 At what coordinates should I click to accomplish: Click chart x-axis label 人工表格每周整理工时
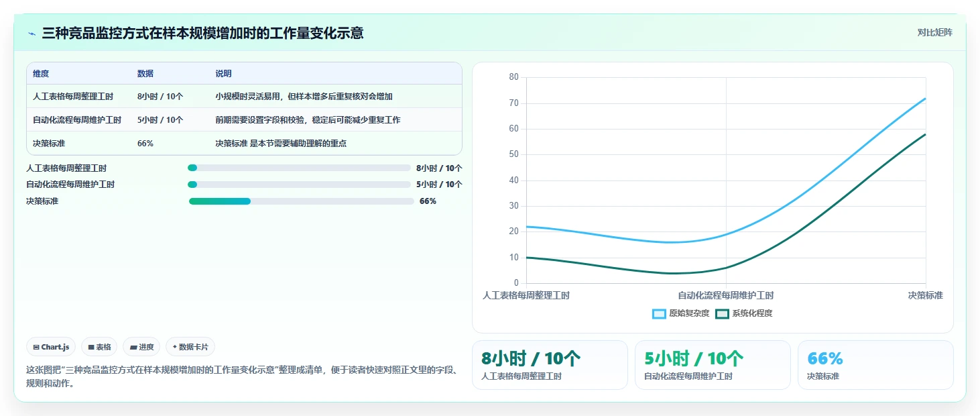[x=526, y=295]
